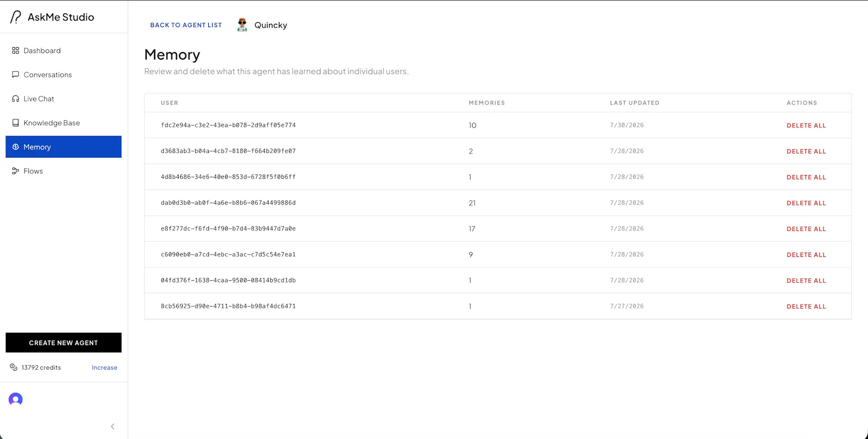Click the 7/30/2026 last updated date

(x=627, y=125)
